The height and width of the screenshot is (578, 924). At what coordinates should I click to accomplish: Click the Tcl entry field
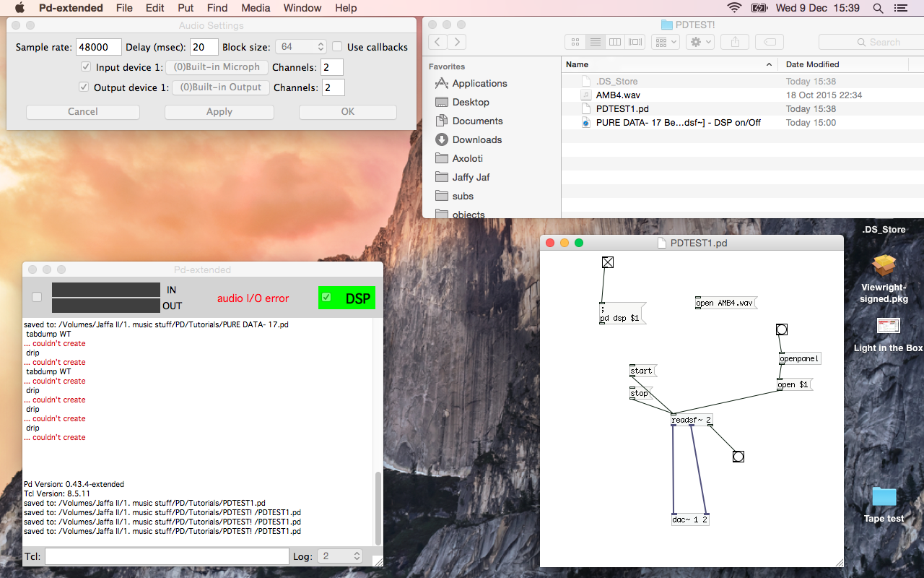(167, 556)
